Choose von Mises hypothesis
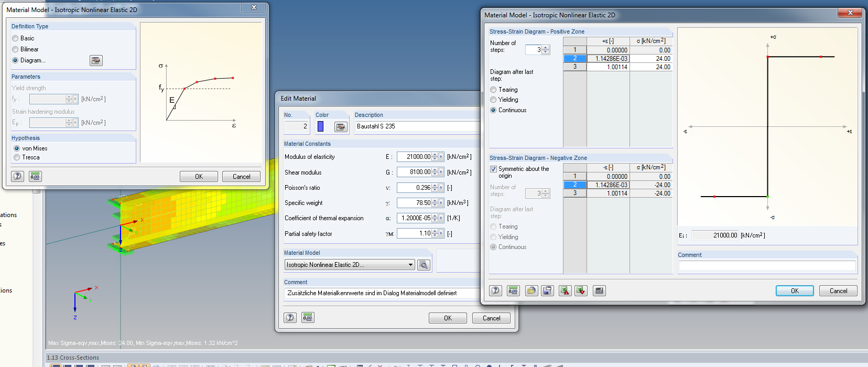868x367 pixels. 17,148
